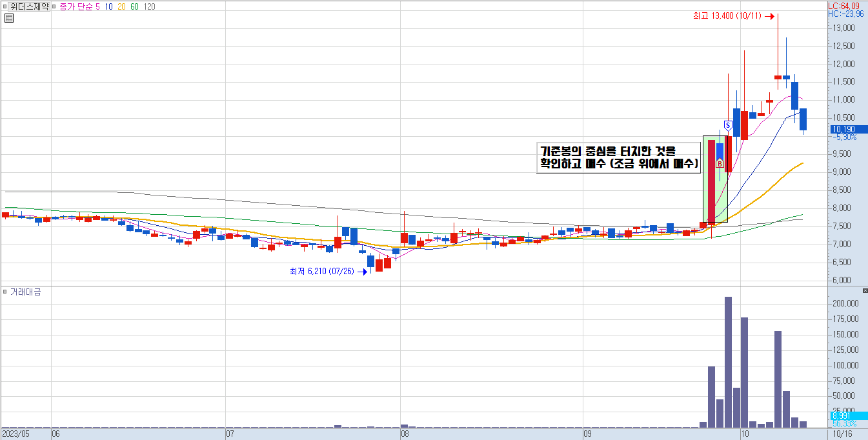Click the square marker before 거래대금
This screenshot has width=868, height=440.
click(6, 292)
